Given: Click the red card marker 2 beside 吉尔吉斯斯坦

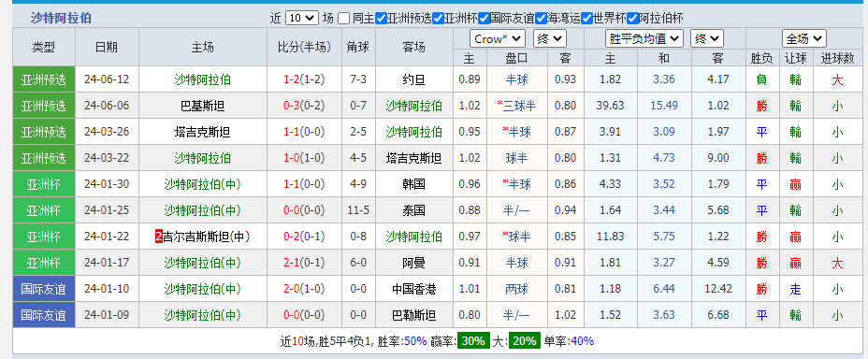Looking at the screenshot, I should (x=159, y=237).
